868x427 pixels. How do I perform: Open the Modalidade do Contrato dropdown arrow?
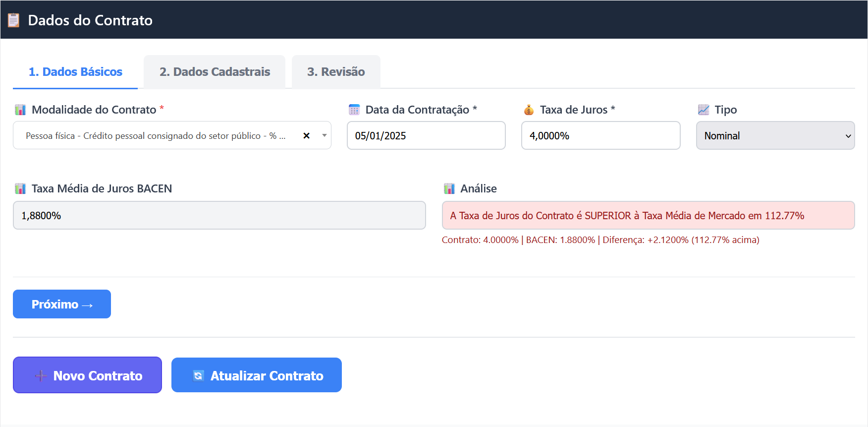click(x=325, y=135)
